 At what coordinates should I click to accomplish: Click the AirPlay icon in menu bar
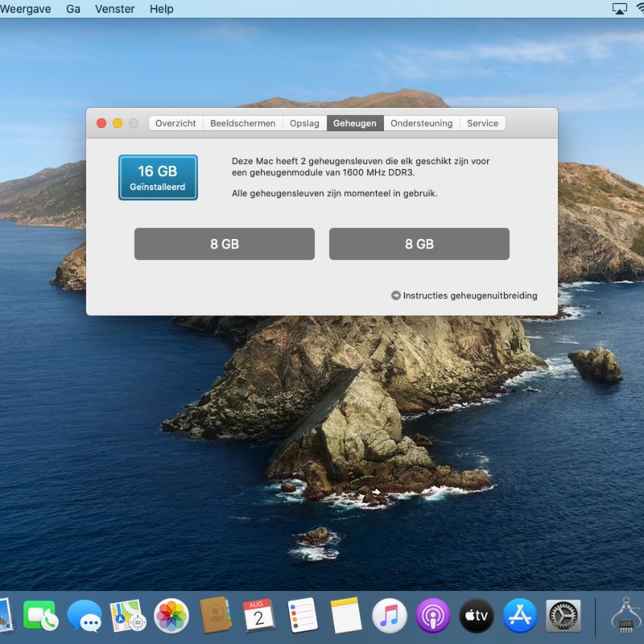[x=619, y=9]
